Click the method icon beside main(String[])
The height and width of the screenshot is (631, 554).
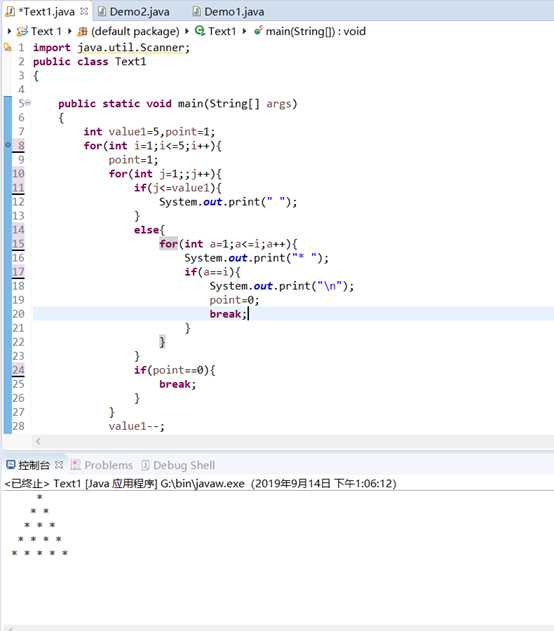pos(258,31)
